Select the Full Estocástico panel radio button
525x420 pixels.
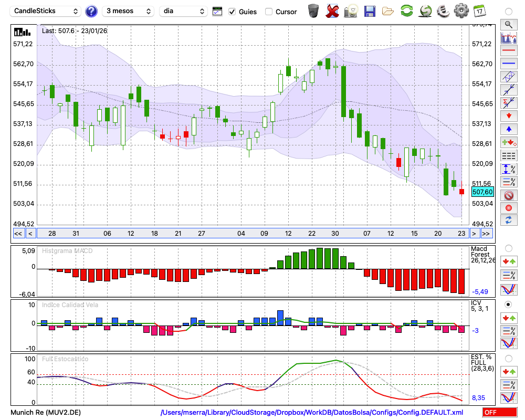(x=508, y=359)
